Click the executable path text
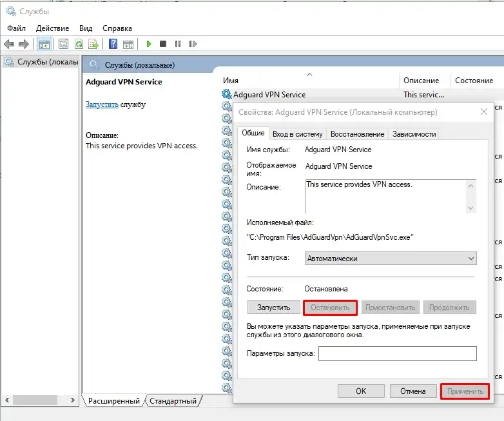Viewport: 504px width, 421px height. point(330,237)
